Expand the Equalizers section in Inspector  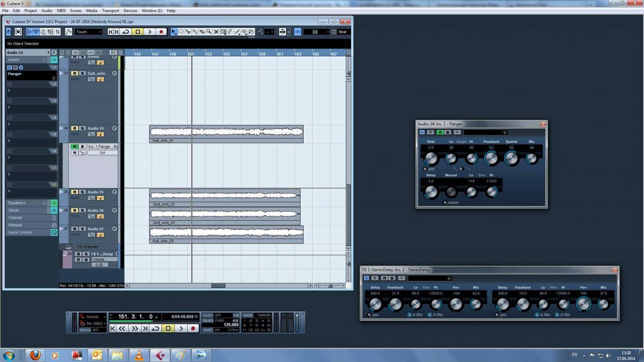coord(26,203)
